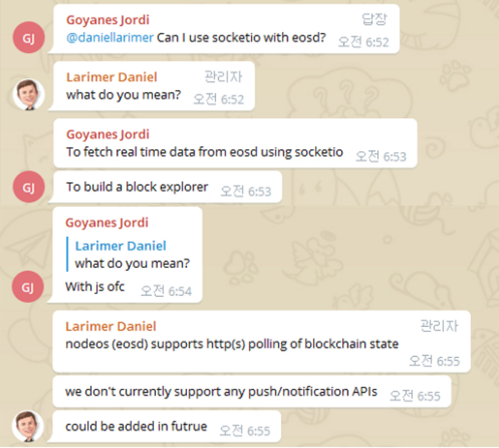Click Larimer Daniel name above 'what do you mean?'
This screenshot has width=499, height=448.
112,77
